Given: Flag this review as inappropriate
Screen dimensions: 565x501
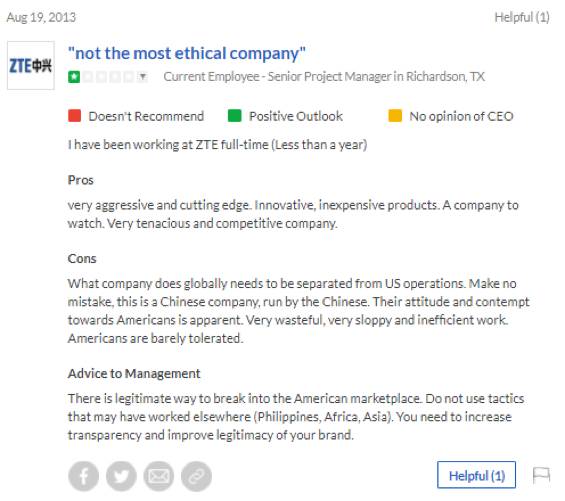Looking at the screenshot, I should pyautogui.click(x=541, y=475).
